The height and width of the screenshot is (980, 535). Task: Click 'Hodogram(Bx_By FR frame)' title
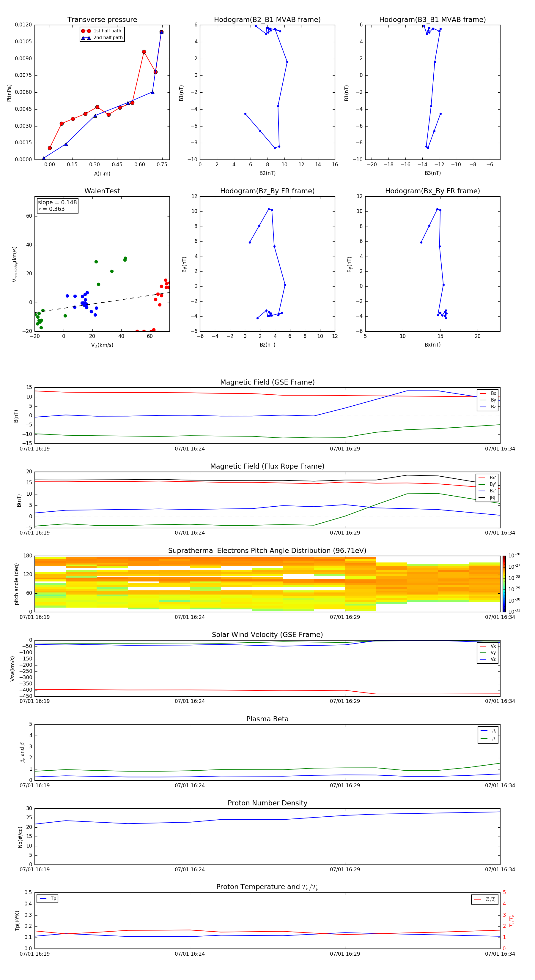pos(432,191)
